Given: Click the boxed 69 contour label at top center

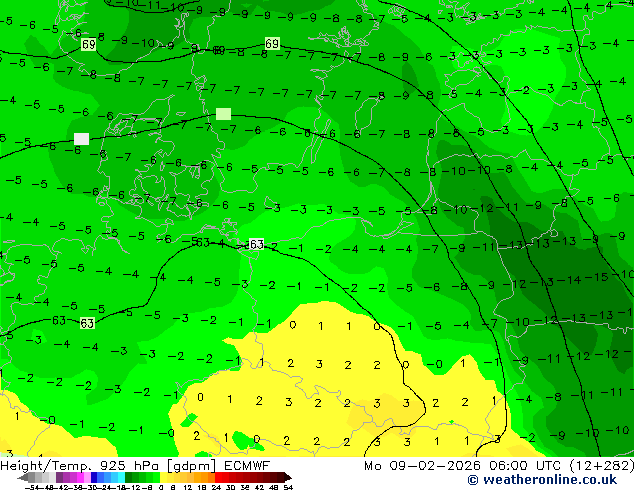Looking at the screenshot, I should point(272,43).
